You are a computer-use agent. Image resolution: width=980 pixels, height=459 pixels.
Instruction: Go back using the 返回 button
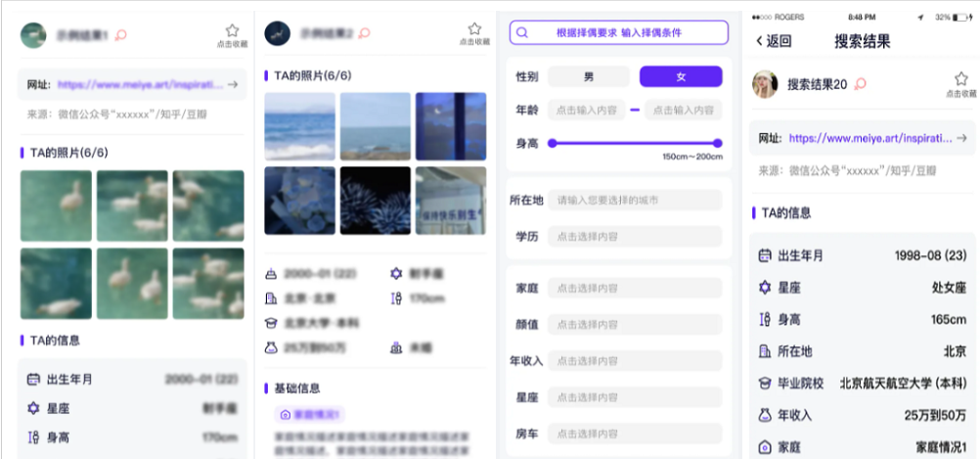(774, 41)
